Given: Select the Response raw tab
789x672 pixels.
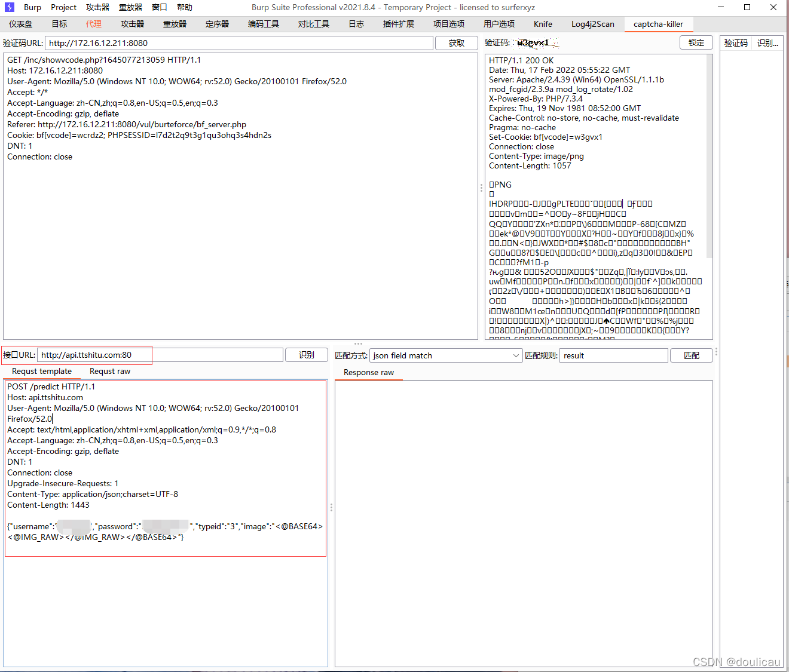Looking at the screenshot, I should pos(369,372).
